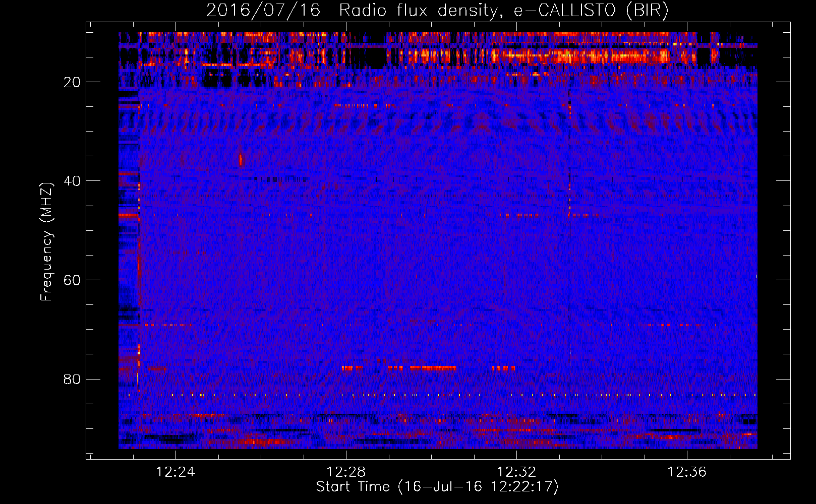Click the 12:28 time tick label

pos(346,472)
